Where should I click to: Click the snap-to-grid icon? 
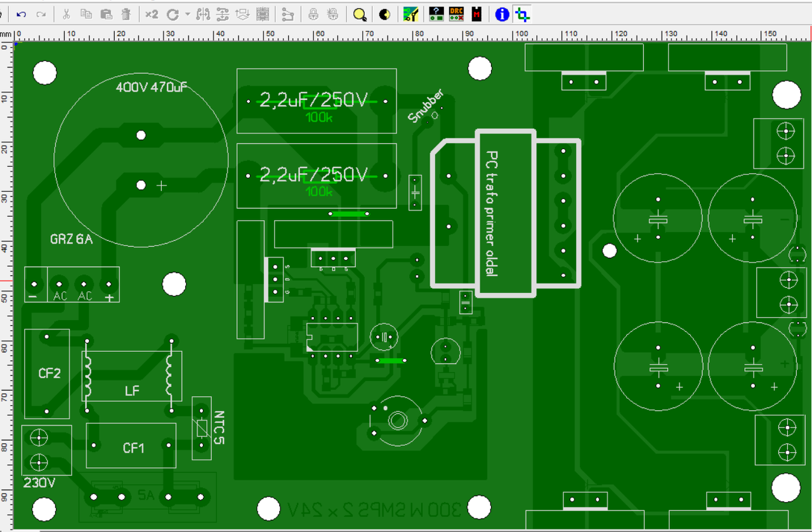[264, 14]
